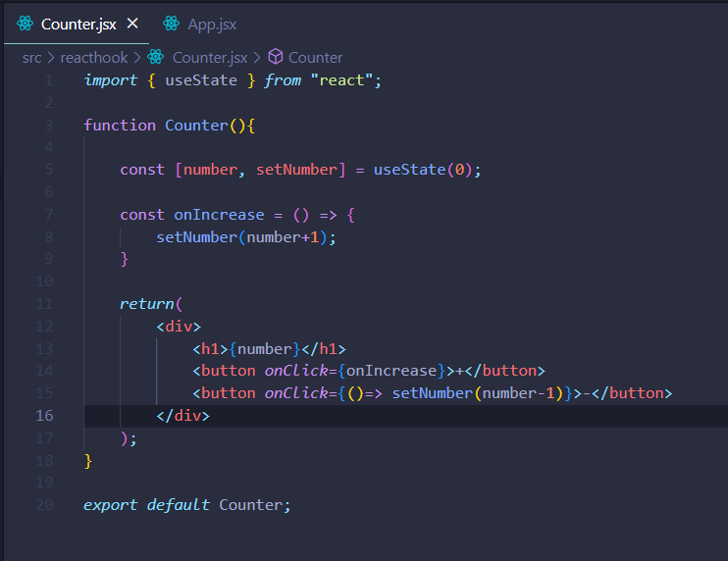Click line number 20 in gutter
728x561 pixels.
point(44,505)
